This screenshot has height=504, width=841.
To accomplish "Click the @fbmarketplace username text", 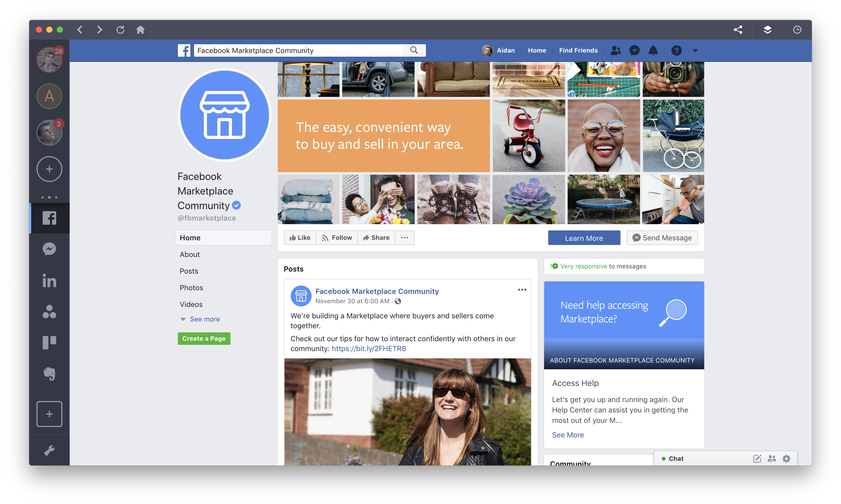I will (206, 218).
